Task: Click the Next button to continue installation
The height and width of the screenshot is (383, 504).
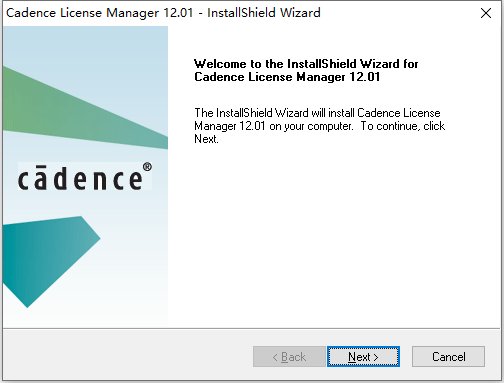Action: pyautogui.click(x=363, y=357)
